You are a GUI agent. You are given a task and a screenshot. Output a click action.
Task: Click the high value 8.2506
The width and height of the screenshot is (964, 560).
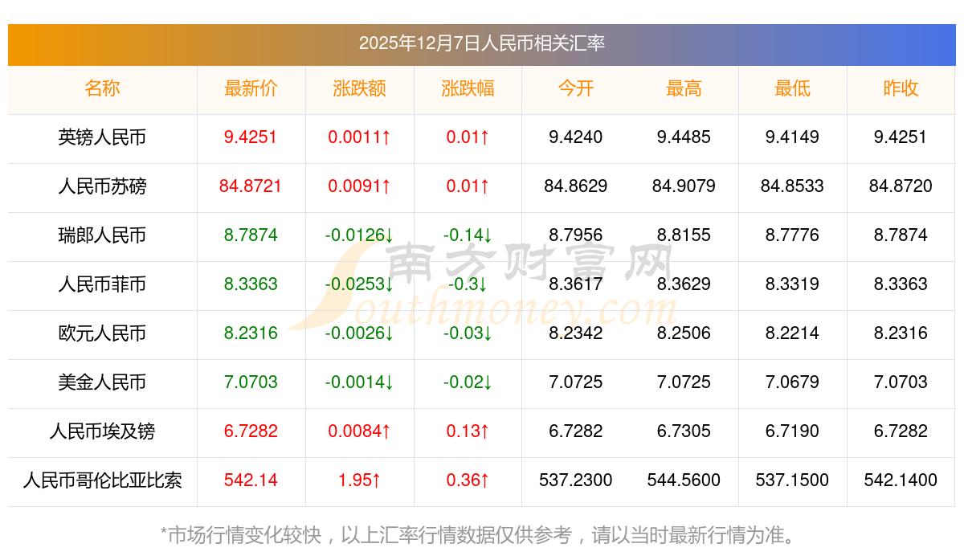684,333
